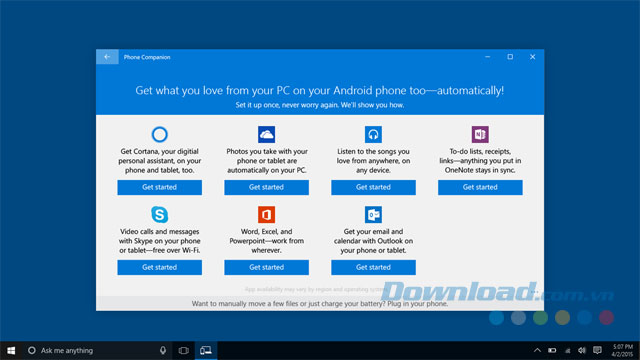Click Phone Companion icon on taskbar
The height and width of the screenshot is (360, 640).
[206, 351]
